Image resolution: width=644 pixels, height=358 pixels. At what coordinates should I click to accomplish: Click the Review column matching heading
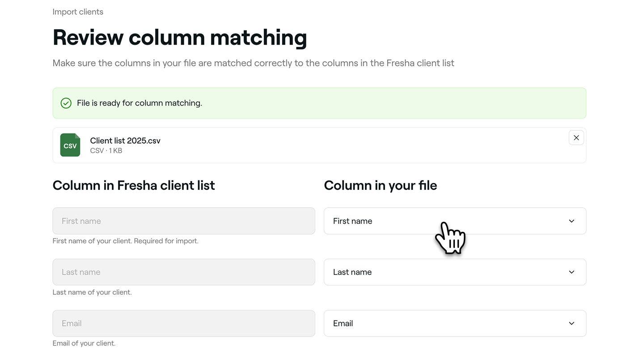coord(180,37)
